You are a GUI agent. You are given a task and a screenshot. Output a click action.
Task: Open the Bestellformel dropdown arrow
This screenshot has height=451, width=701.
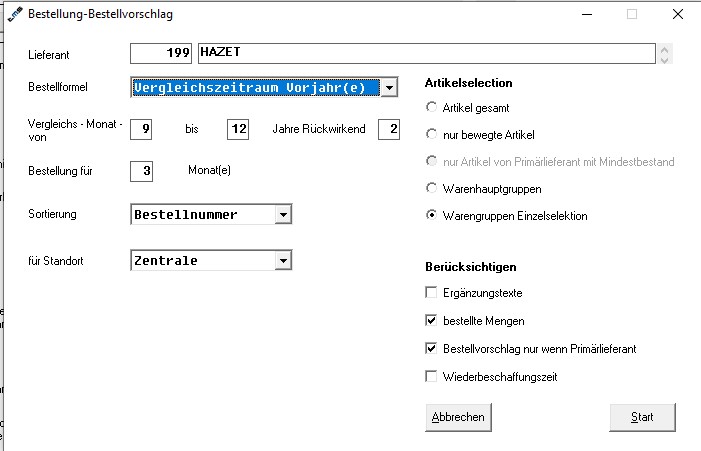click(389, 88)
